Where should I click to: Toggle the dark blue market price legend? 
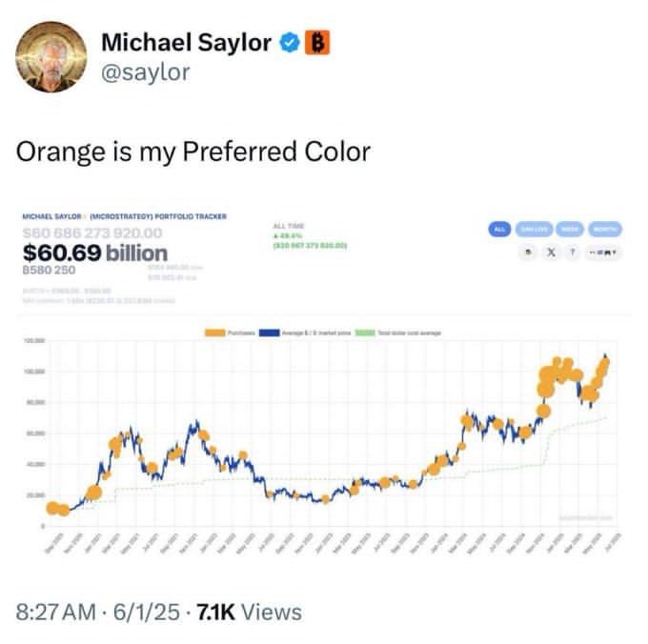click(270, 332)
